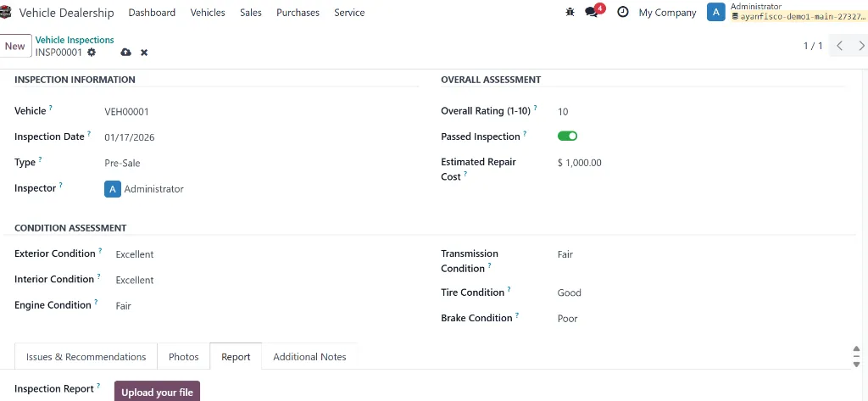Go to next record arrow
The height and width of the screenshot is (401, 868).
click(861, 46)
